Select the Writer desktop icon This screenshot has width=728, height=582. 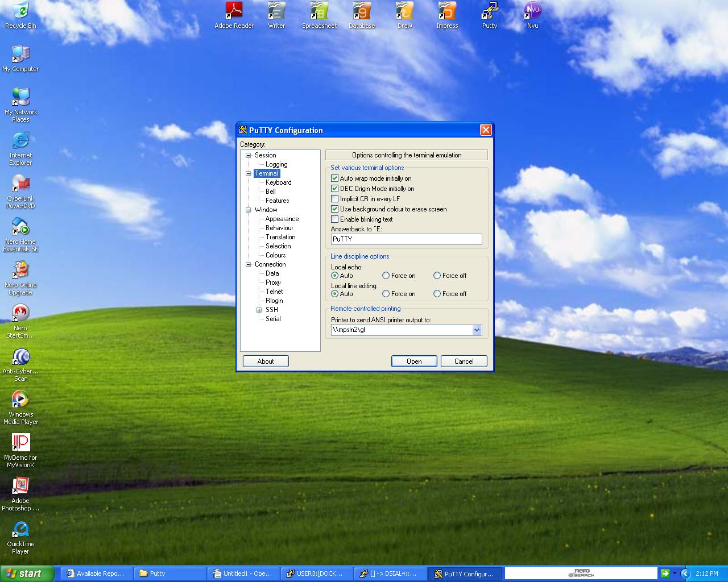[276, 15]
